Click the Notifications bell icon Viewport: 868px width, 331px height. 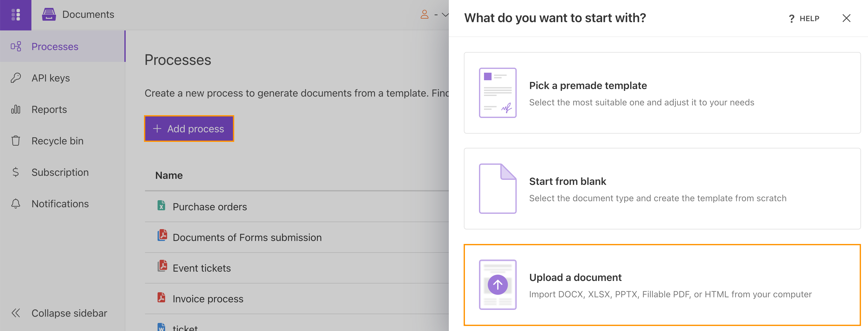(16, 203)
